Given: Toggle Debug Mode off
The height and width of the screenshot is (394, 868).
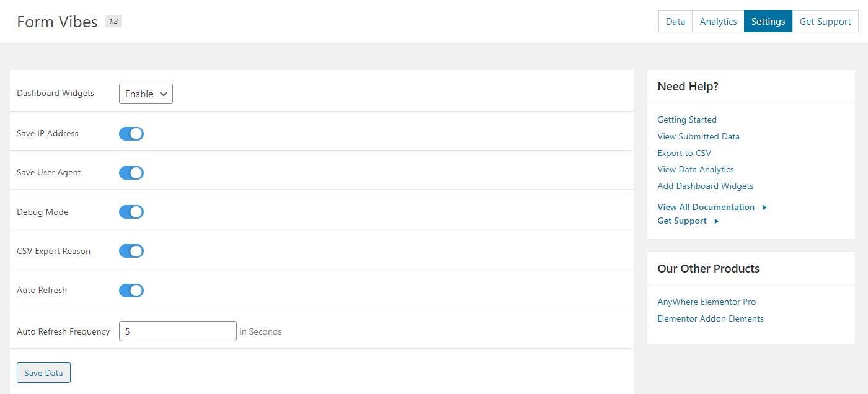Looking at the screenshot, I should point(131,212).
